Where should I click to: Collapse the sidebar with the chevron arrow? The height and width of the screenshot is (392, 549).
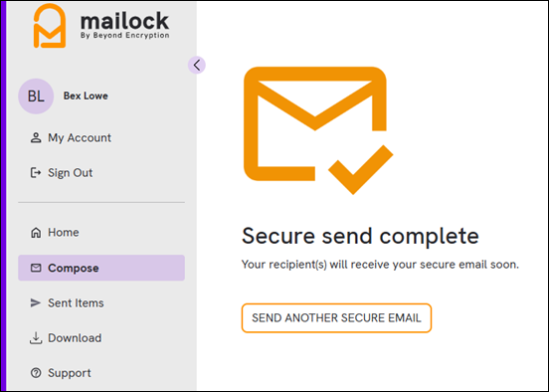pos(197,65)
